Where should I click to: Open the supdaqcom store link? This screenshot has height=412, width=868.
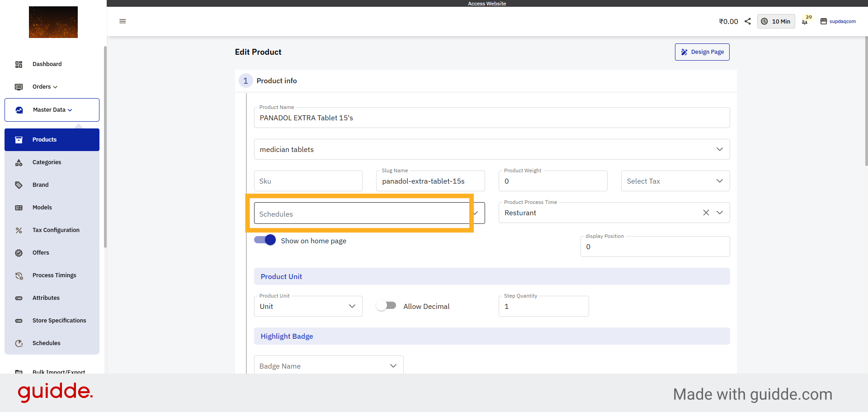[x=842, y=21]
